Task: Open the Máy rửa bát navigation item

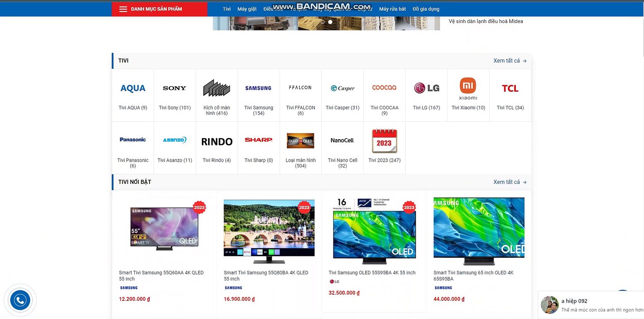Action: [393, 9]
